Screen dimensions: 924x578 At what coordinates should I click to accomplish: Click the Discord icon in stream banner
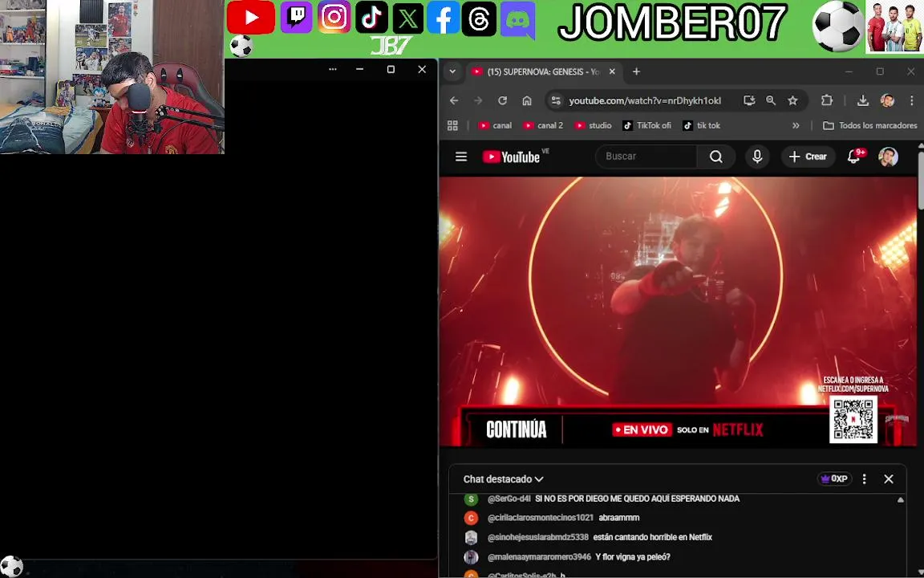tap(517, 21)
